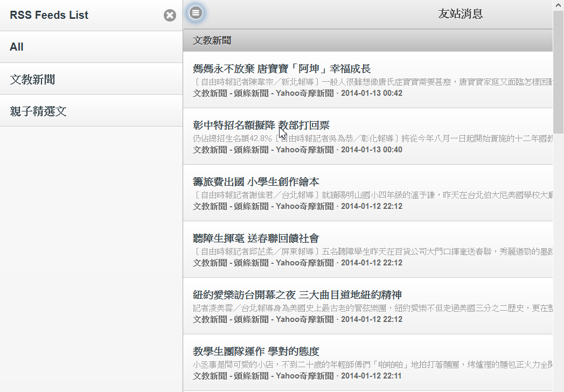The width and height of the screenshot is (564, 392).
Task: Click the scrollbar up arrow
Action: coord(558,5)
